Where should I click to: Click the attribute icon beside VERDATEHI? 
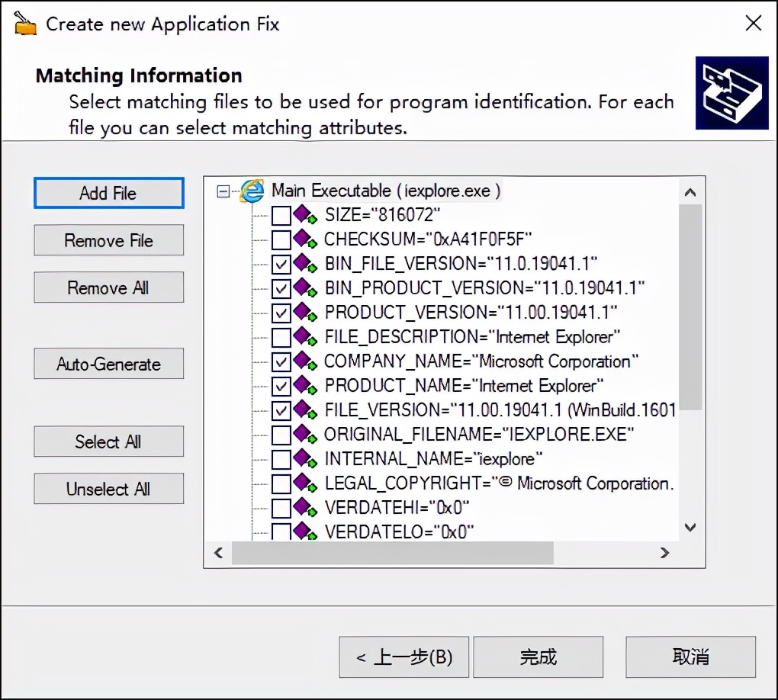click(304, 508)
